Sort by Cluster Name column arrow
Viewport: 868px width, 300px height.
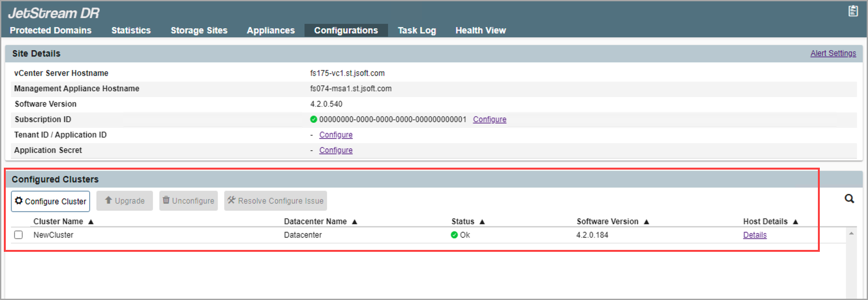tap(91, 222)
